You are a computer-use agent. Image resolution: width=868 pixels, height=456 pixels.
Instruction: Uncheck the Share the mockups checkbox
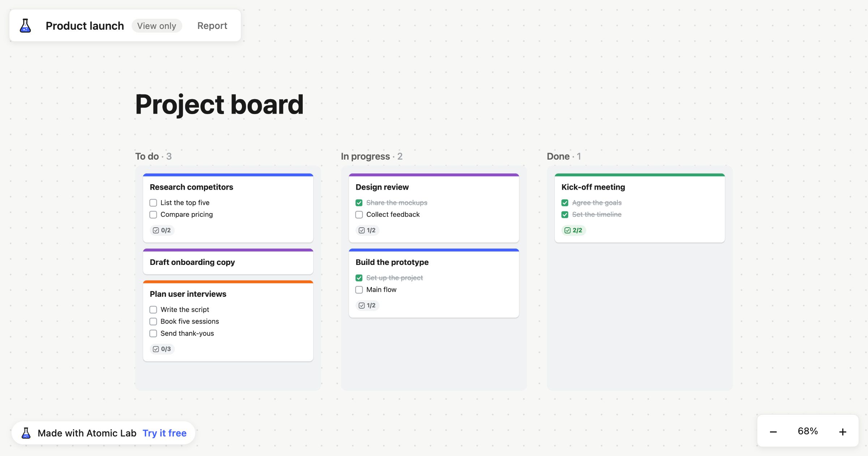[x=359, y=203]
